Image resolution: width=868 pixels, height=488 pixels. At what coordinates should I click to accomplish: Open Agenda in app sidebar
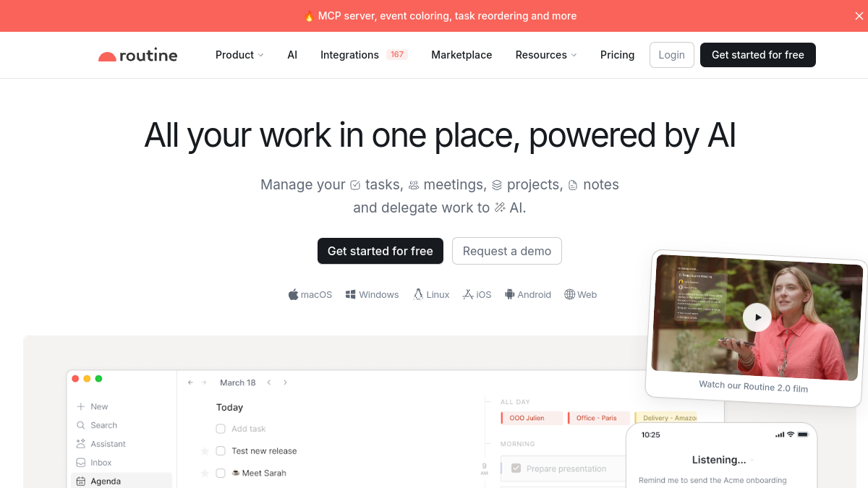click(121, 481)
